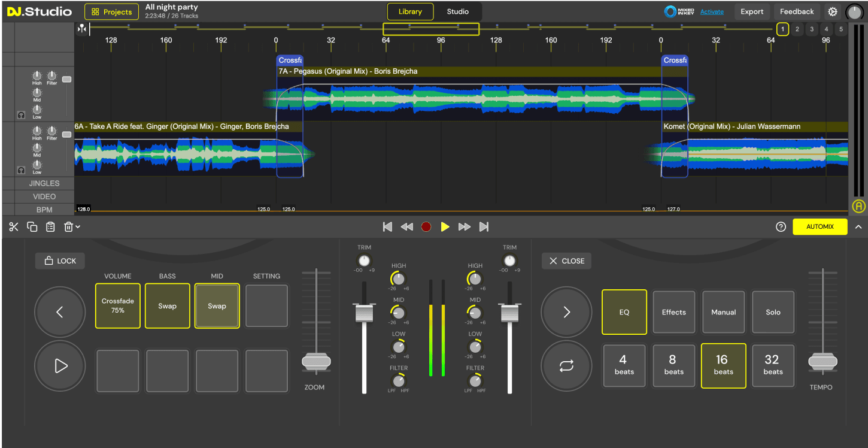
Task: Select timeline view preset 3
Action: [x=812, y=29]
